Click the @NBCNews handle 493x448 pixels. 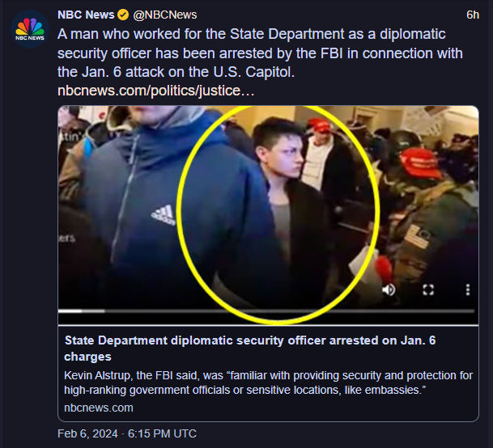164,15
